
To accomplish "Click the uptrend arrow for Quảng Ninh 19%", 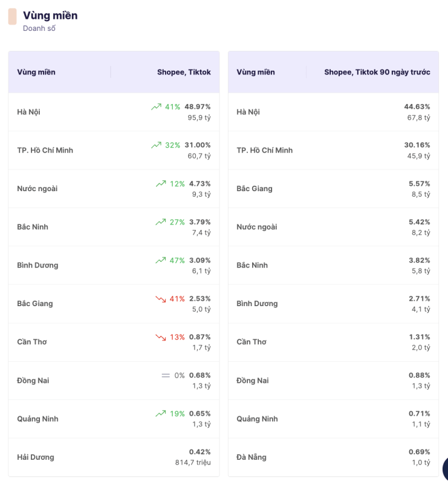I will [x=160, y=414].
